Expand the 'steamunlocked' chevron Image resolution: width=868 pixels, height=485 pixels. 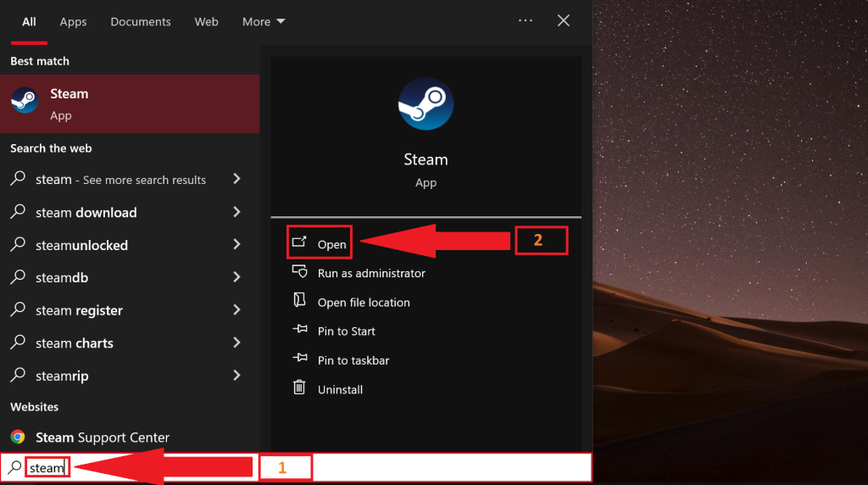(x=237, y=244)
